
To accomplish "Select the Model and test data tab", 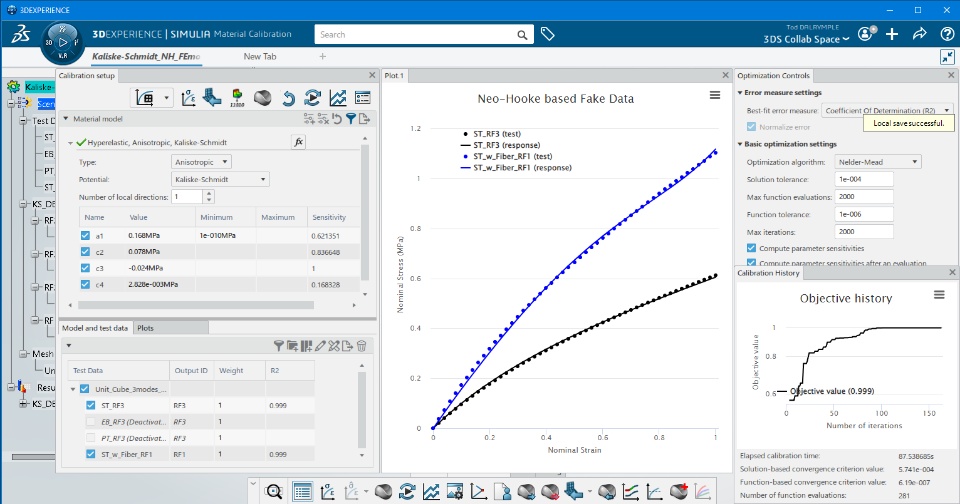I will (x=95, y=328).
